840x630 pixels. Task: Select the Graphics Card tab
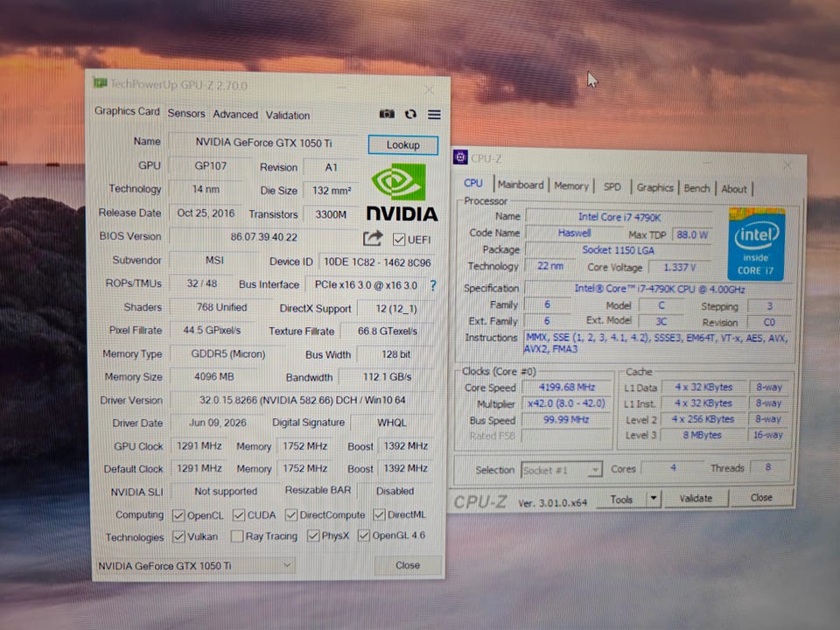[127, 111]
